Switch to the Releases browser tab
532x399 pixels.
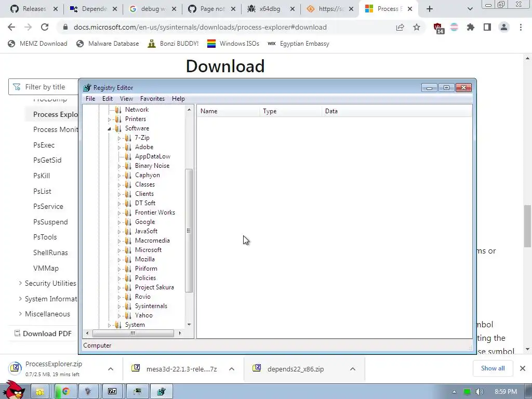tap(34, 9)
